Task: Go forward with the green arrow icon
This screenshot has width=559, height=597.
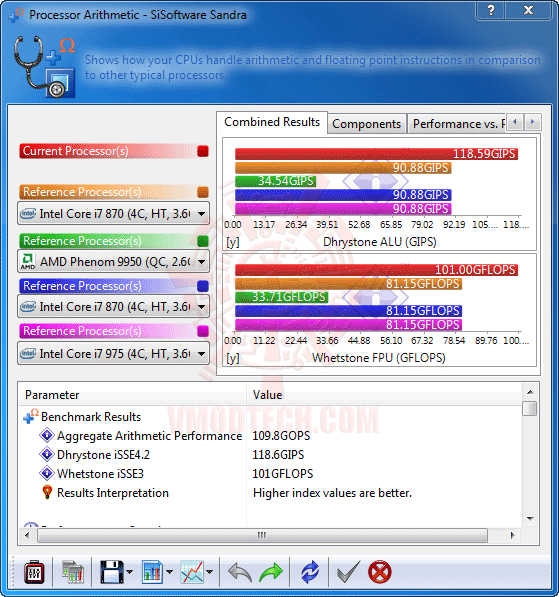Action: 271,572
